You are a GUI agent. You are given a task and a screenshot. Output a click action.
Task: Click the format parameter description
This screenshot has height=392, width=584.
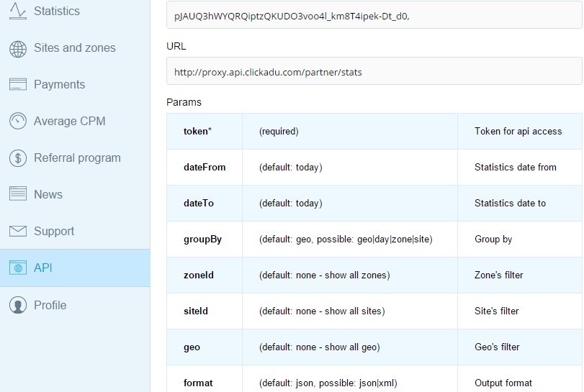click(x=503, y=383)
